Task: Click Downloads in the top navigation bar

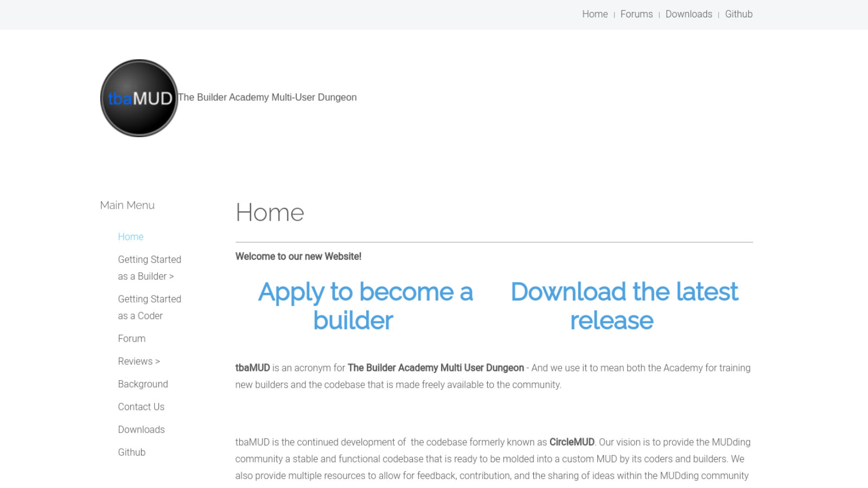Action: tap(688, 14)
